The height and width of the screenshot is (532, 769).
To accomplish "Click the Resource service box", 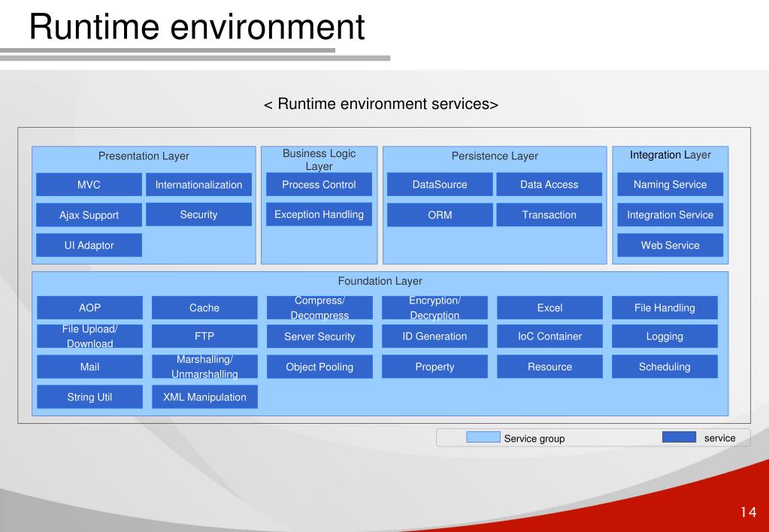I will pos(550,366).
